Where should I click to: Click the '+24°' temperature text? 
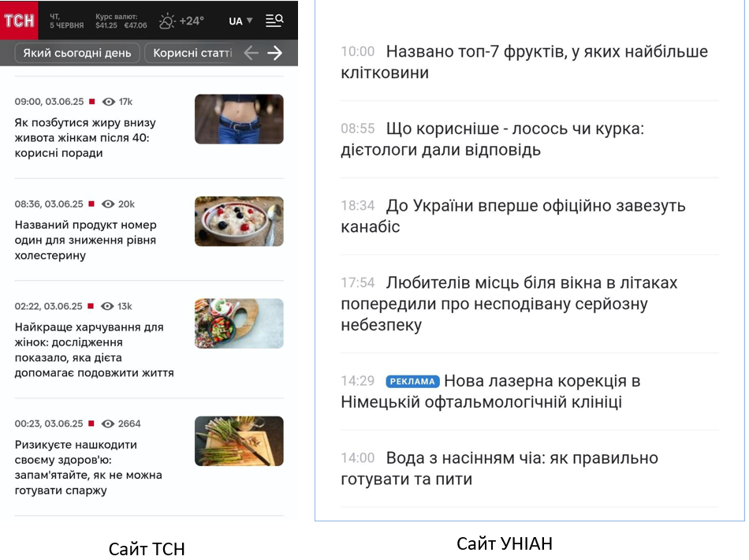point(192,21)
